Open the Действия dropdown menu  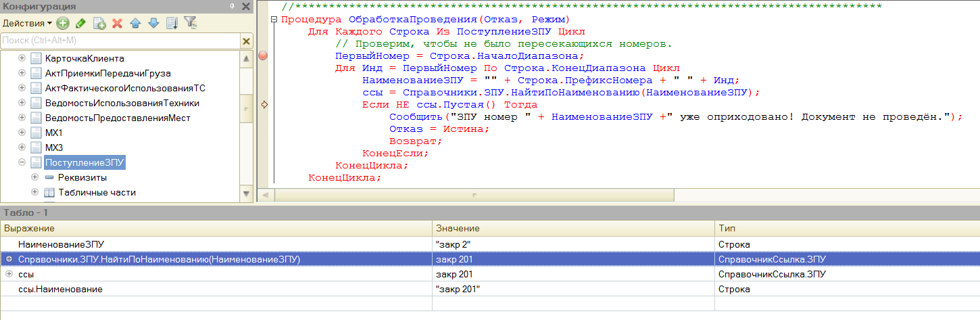click(x=27, y=23)
